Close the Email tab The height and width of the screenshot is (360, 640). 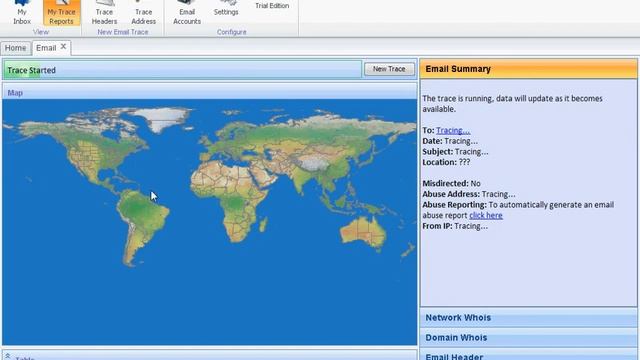point(63,47)
